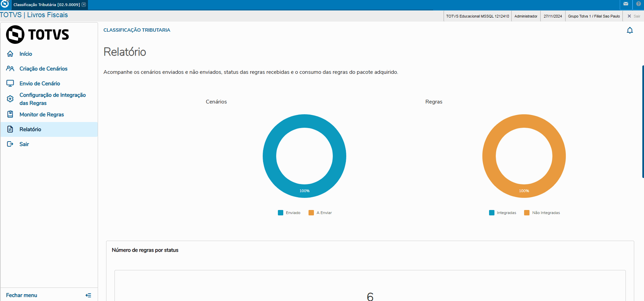
Task: Click the Regras chart title
Action: (x=434, y=102)
